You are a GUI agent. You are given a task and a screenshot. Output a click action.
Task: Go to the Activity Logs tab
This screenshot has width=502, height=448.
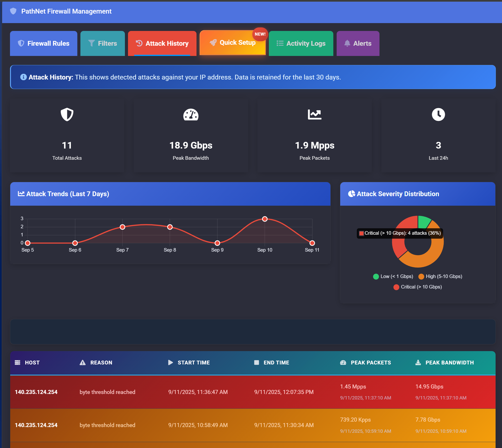pos(301,43)
